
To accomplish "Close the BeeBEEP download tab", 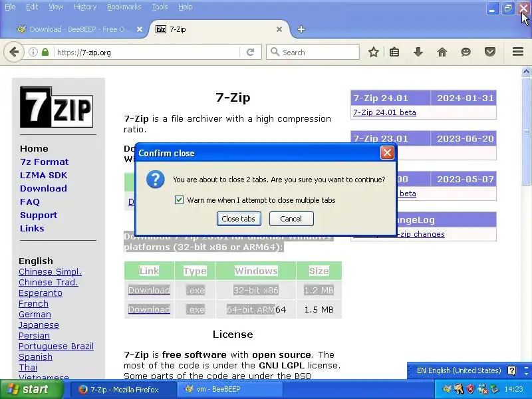I will 140,29.
